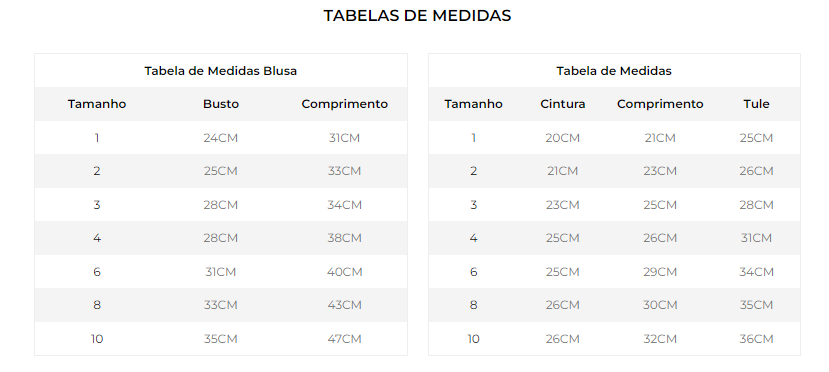Click the 29CM comprimento cell
829x372 pixels.
pyautogui.click(x=660, y=272)
